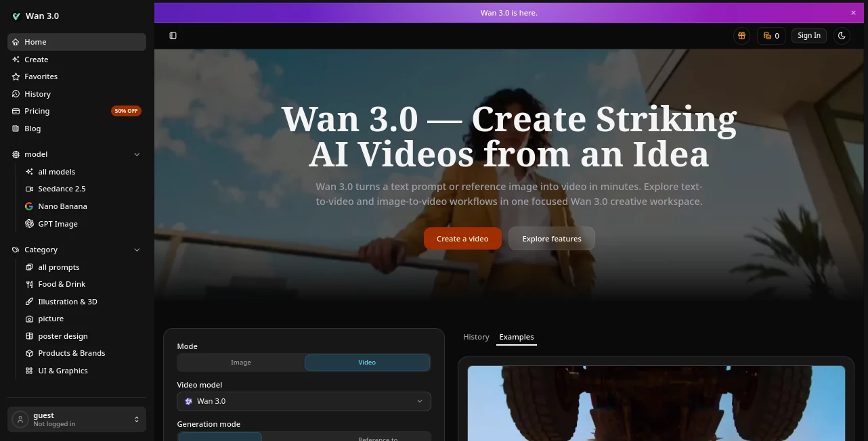
Task: Dismiss the Wan 3.0 announcement banner
Action: (x=853, y=13)
